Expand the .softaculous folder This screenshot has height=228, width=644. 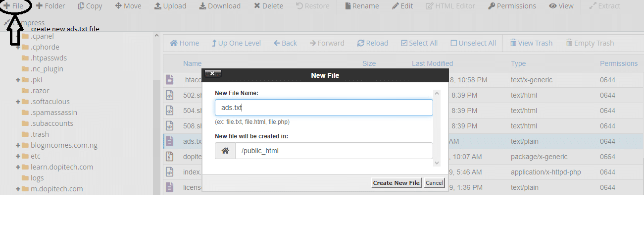[x=18, y=102]
